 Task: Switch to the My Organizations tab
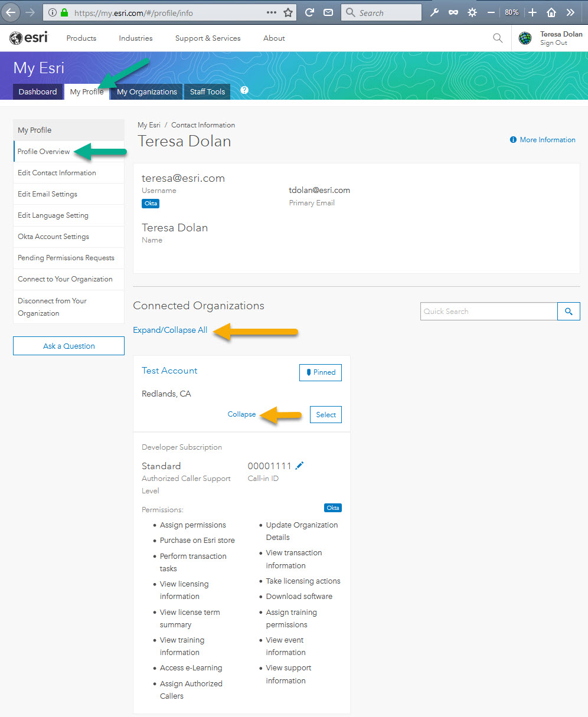coord(147,91)
